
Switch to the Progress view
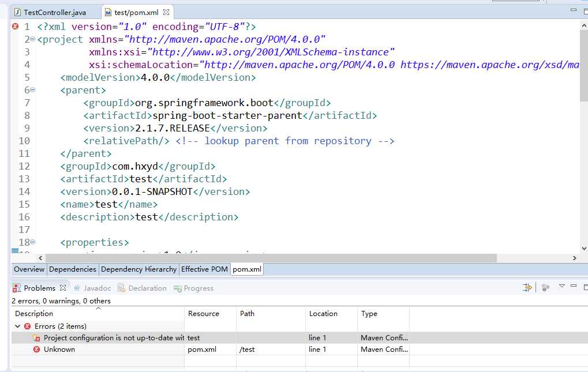tap(199, 288)
